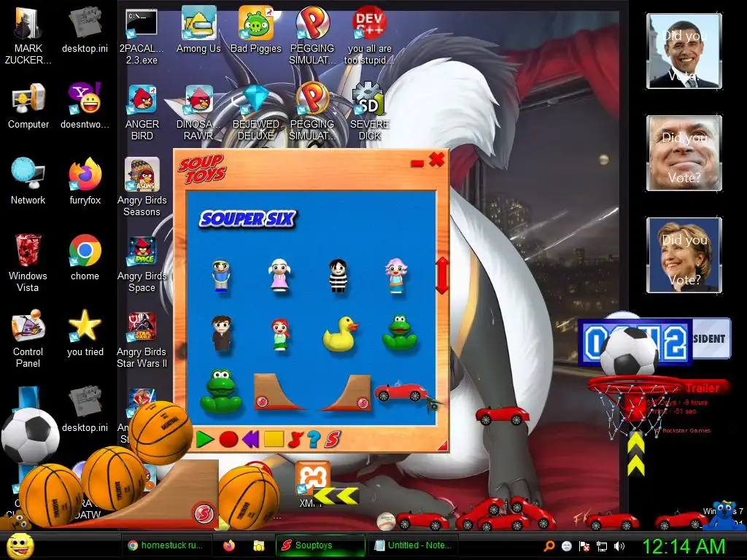
Task: Open the Control Panel desktop icon
Action: [28, 338]
